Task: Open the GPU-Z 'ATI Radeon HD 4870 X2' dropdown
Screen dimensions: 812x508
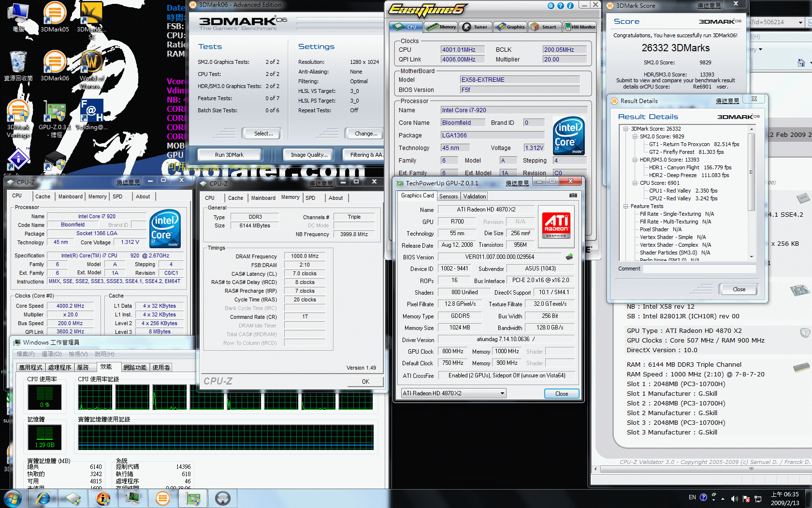Action: (453, 393)
